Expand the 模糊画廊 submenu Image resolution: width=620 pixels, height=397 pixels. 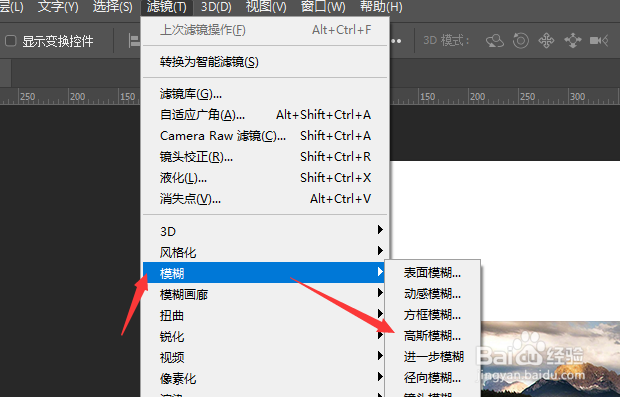265,294
